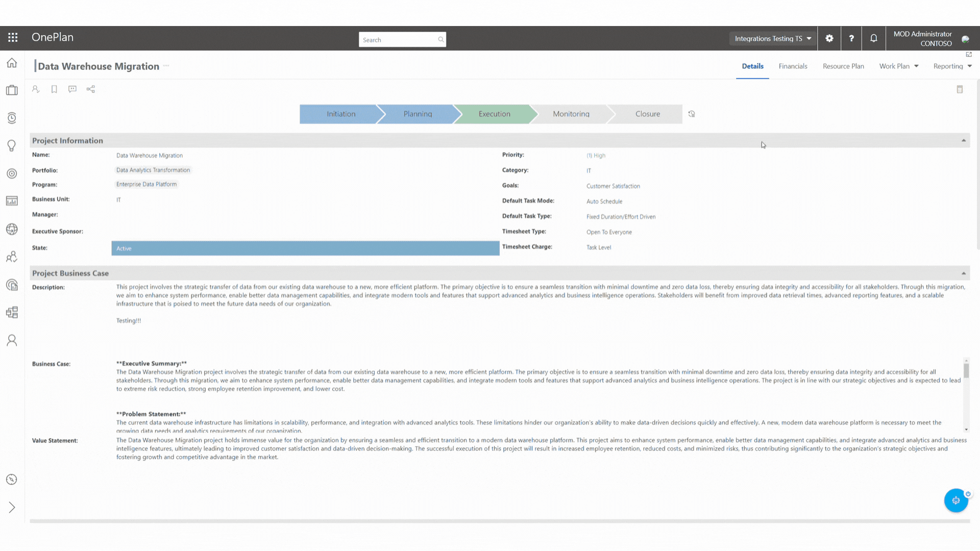This screenshot has height=551, width=980.
Task: Collapse the Project Business Case section
Action: pyautogui.click(x=964, y=273)
